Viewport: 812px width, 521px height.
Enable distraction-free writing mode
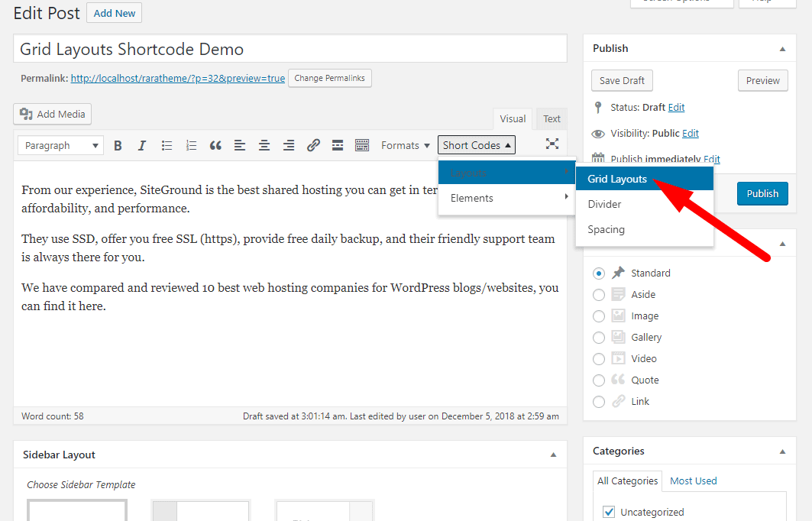tap(552, 144)
